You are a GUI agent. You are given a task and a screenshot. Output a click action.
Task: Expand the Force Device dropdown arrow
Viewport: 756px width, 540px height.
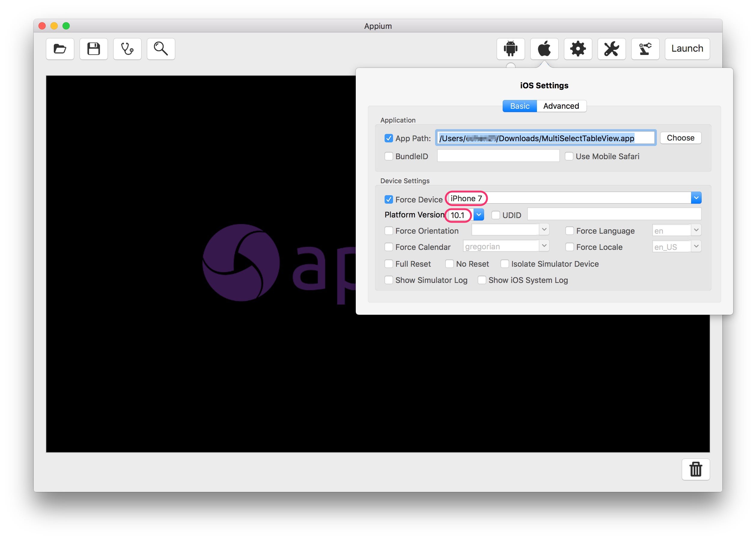696,198
